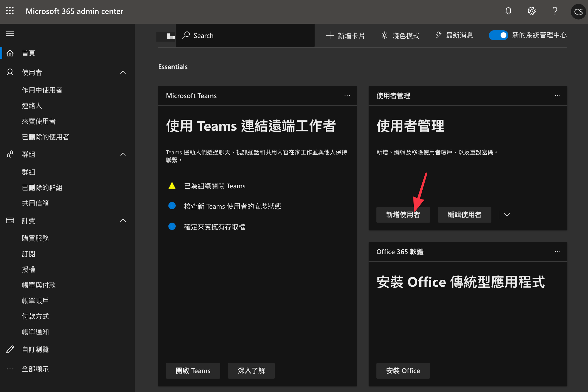Click the 群組 people icon

click(10, 154)
